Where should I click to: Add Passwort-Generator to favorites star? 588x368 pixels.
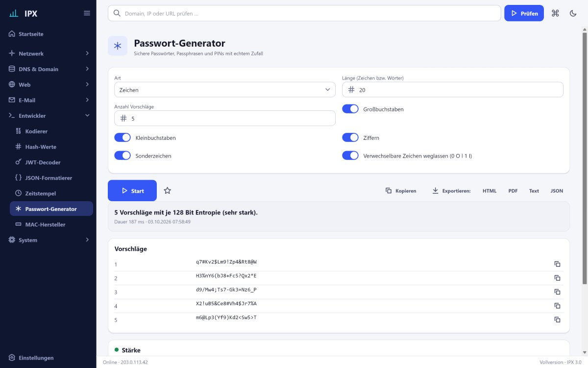tap(167, 190)
